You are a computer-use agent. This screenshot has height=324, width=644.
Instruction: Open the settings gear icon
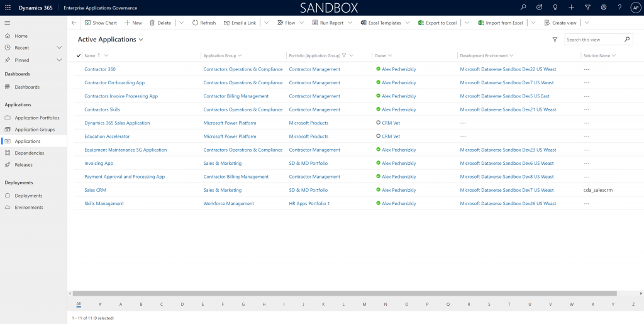tap(604, 8)
